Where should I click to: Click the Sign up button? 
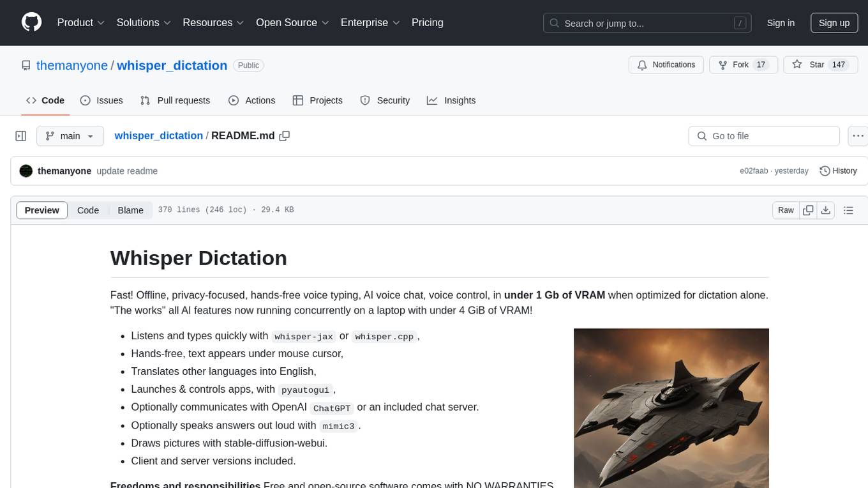(x=834, y=23)
